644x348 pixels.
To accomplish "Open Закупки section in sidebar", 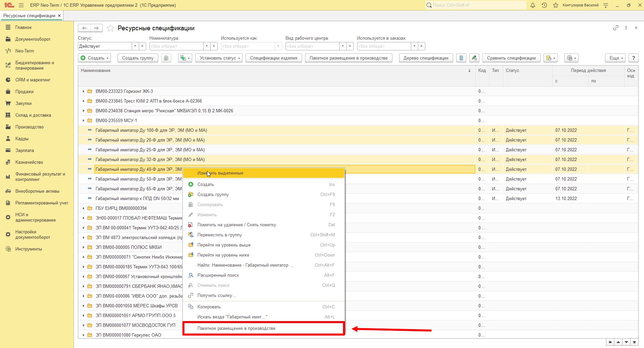I will click(x=24, y=103).
